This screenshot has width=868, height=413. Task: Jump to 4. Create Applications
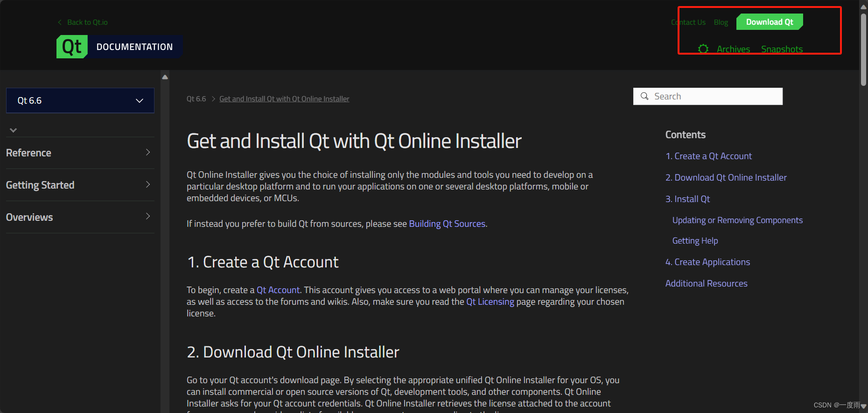pyautogui.click(x=707, y=262)
